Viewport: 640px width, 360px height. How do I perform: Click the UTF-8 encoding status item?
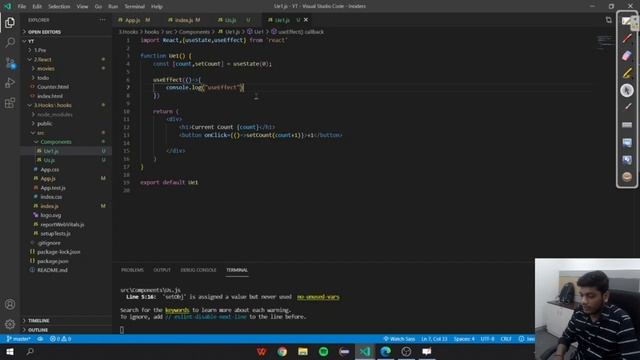[487, 339]
